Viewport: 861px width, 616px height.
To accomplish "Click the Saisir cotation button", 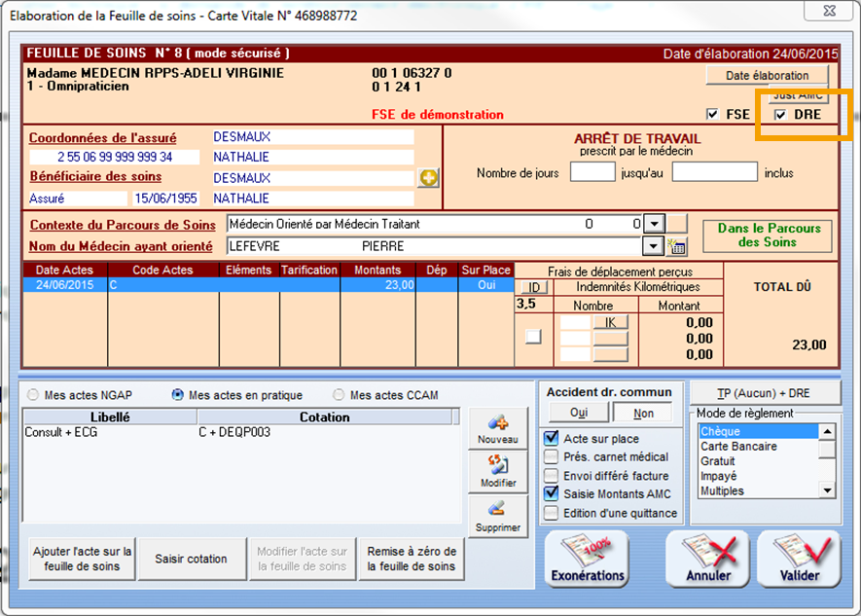I will [x=191, y=560].
